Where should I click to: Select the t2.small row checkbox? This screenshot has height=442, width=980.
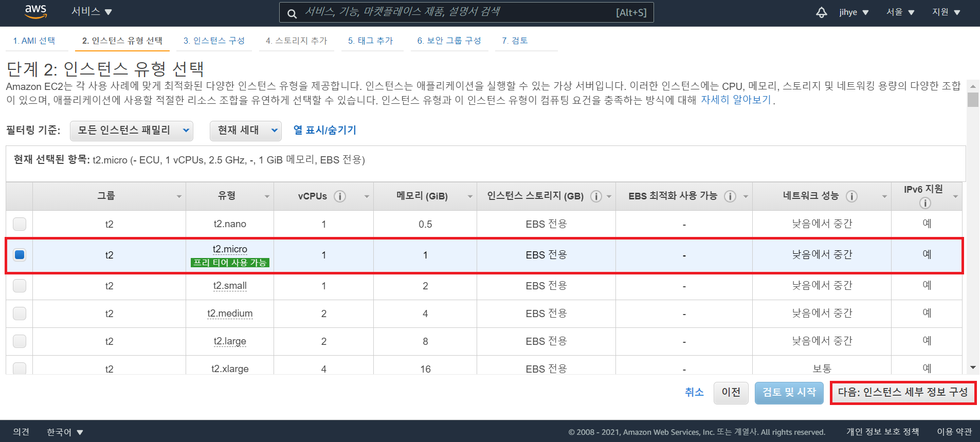point(20,286)
